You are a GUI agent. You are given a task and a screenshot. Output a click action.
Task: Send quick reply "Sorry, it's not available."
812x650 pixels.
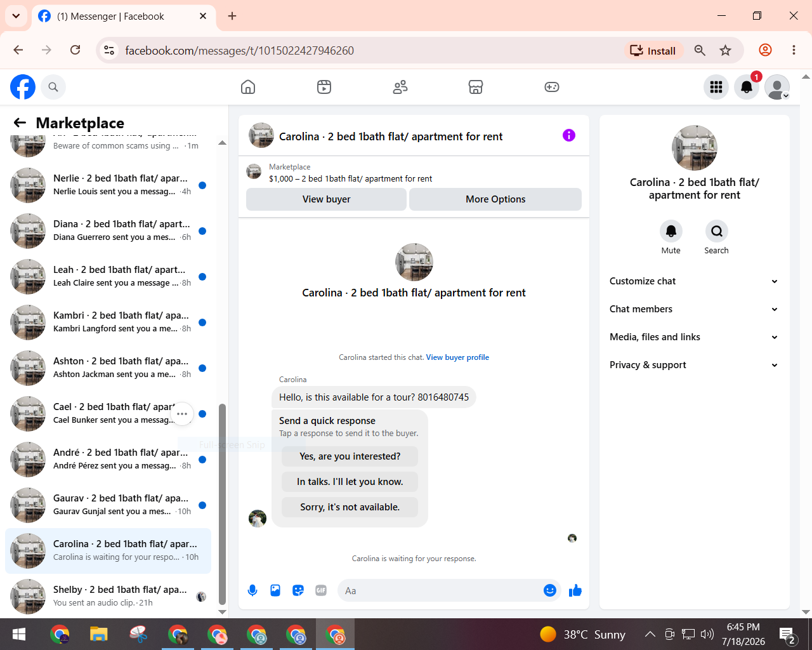[350, 507]
